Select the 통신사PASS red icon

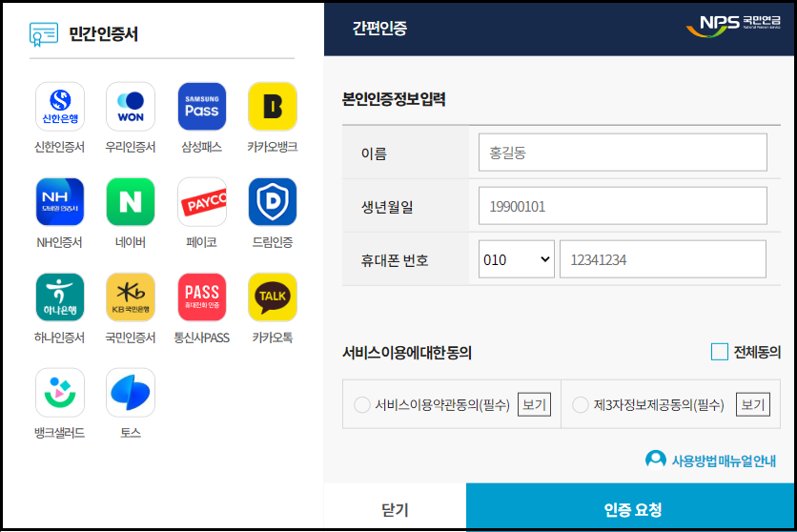point(202,297)
